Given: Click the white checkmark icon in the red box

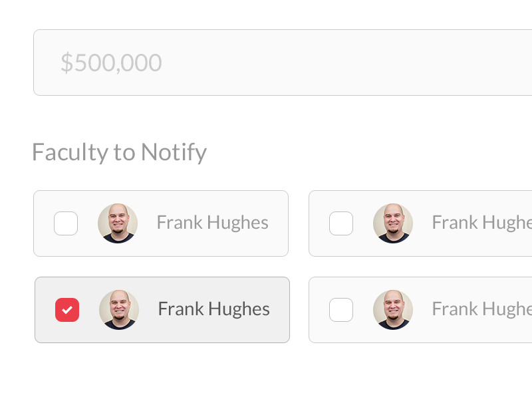Looking at the screenshot, I should pyautogui.click(x=67, y=310).
